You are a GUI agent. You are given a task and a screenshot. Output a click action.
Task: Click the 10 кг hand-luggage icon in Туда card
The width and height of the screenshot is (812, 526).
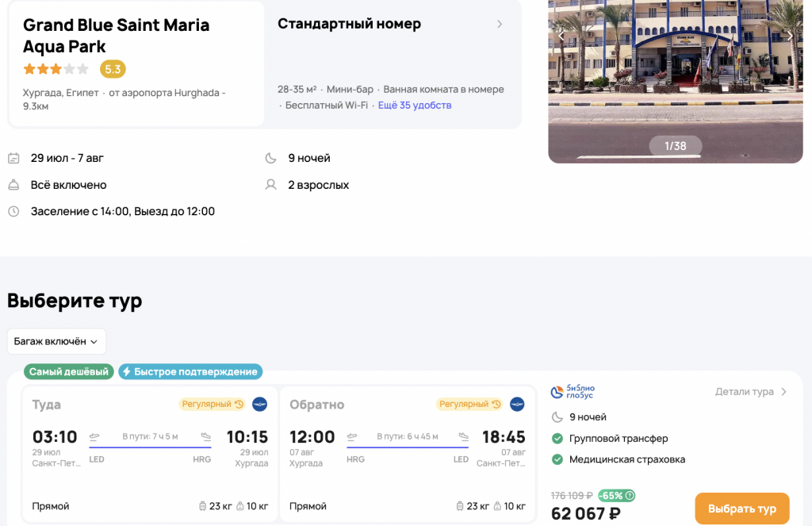click(239, 506)
